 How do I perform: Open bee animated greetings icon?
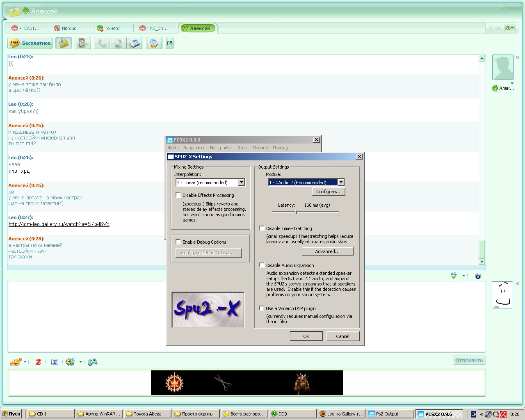tap(70, 362)
